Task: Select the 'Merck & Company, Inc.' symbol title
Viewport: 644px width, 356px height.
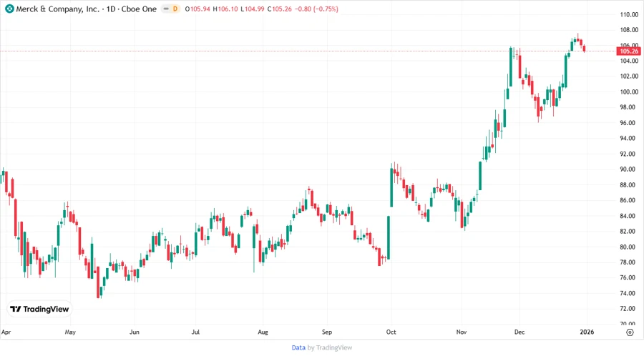Action: click(x=57, y=9)
